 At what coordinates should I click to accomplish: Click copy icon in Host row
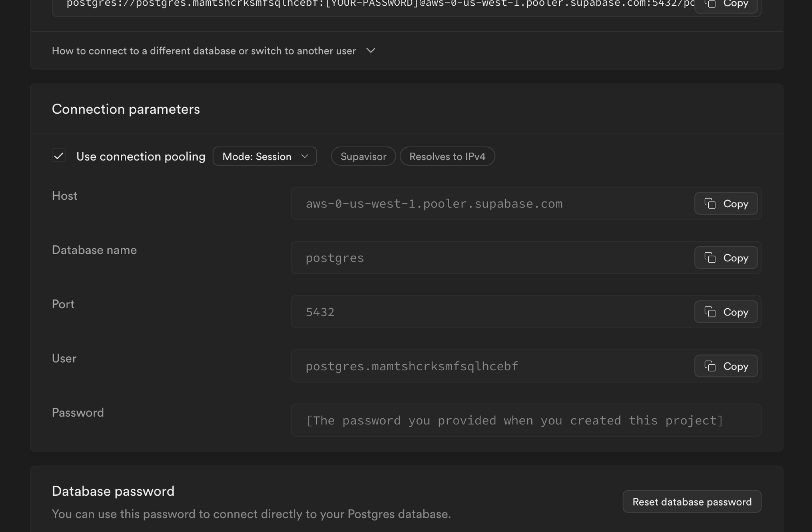pos(710,204)
